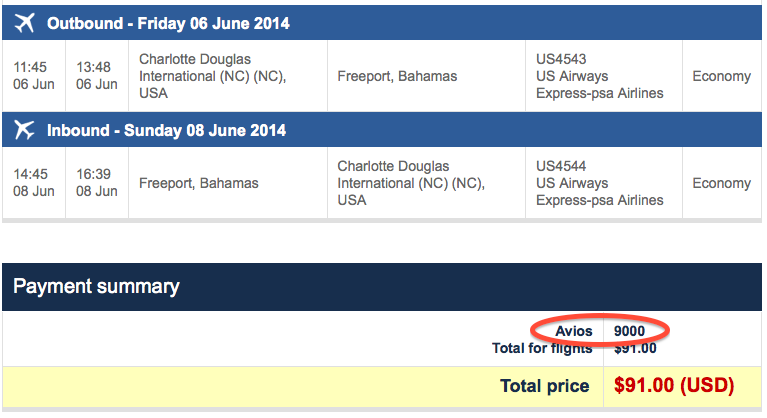
Task: Click the Total for flights amount
Action: click(x=635, y=348)
